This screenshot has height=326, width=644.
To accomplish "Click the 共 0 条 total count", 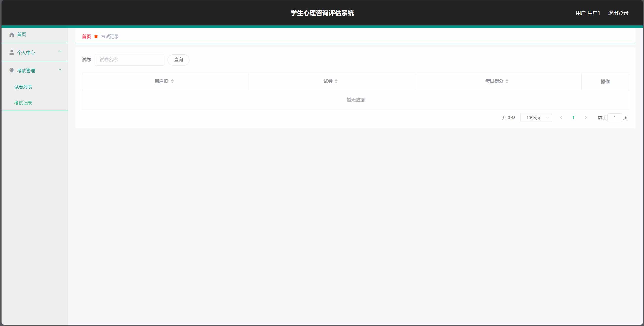I will (509, 118).
